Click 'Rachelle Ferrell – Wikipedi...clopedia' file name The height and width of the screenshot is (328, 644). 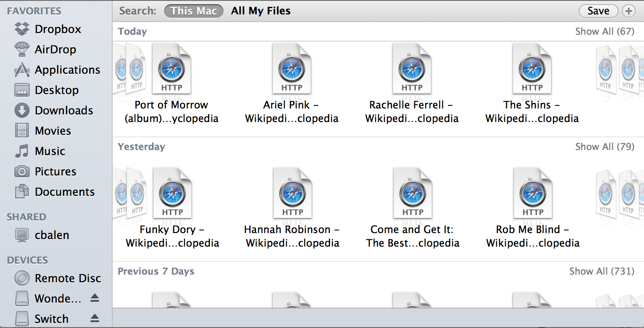tap(412, 111)
